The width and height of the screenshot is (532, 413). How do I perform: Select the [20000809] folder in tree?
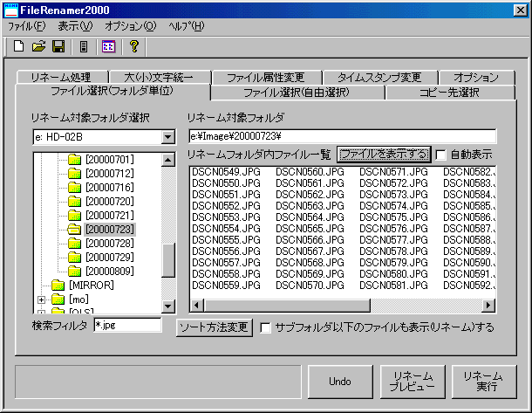pos(110,271)
